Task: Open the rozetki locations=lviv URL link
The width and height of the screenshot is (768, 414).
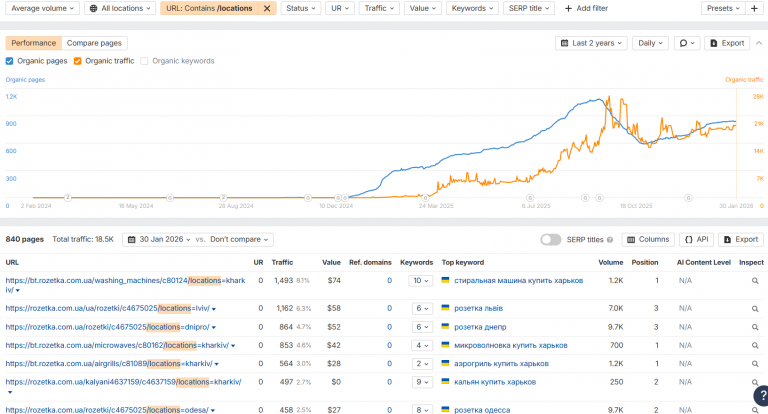Action: [108, 309]
